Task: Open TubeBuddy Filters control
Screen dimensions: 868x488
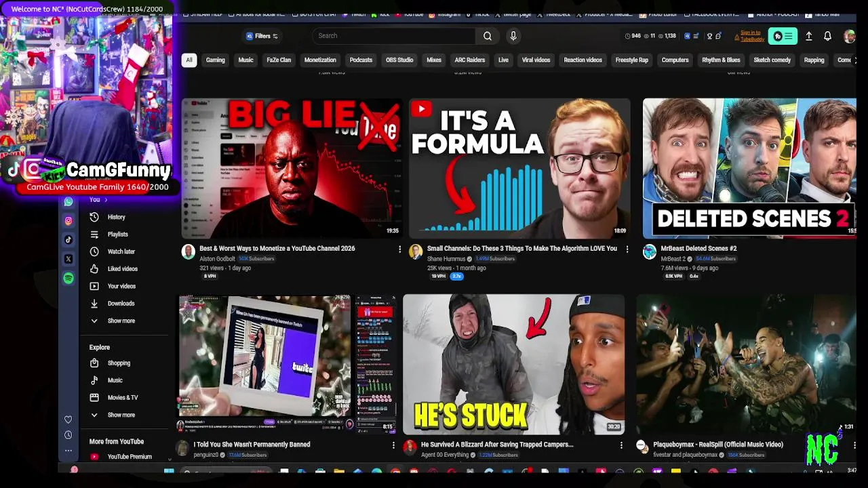Action: (262, 36)
